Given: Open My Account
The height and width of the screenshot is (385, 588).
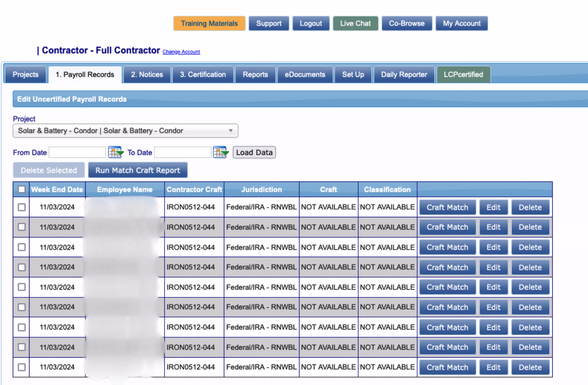Looking at the screenshot, I should [x=462, y=24].
